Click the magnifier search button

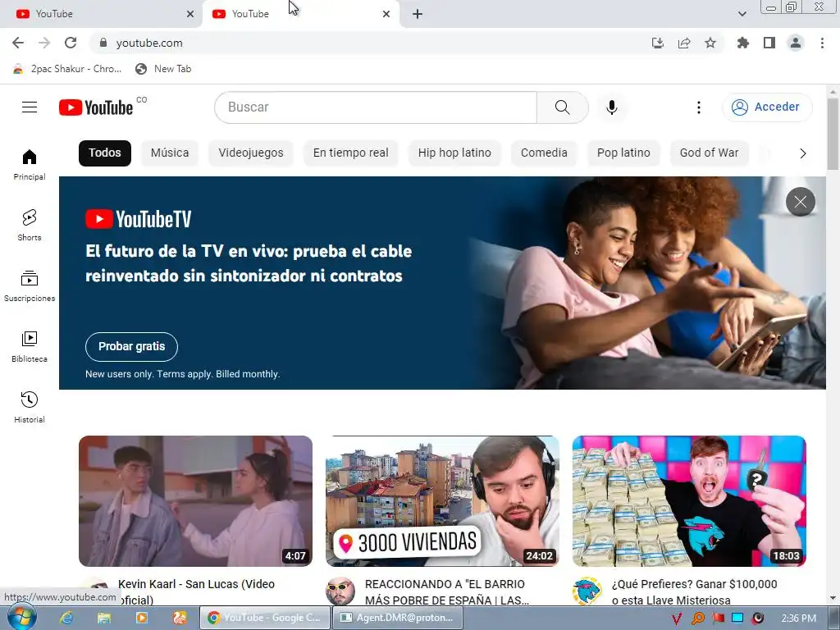(x=563, y=107)
